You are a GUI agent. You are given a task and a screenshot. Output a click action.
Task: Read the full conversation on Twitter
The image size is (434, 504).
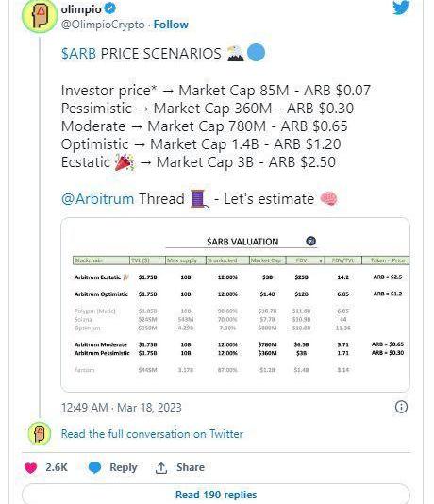point(152,434)
